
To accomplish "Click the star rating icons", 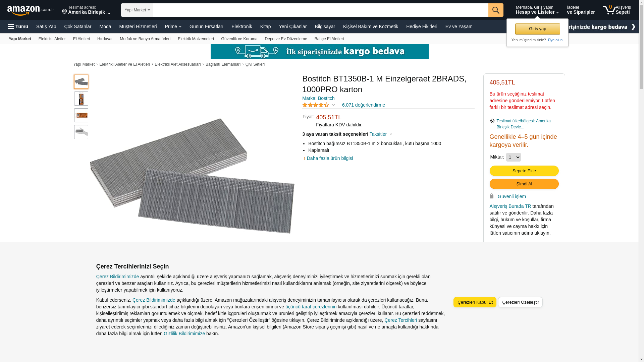I will (316, 105).
